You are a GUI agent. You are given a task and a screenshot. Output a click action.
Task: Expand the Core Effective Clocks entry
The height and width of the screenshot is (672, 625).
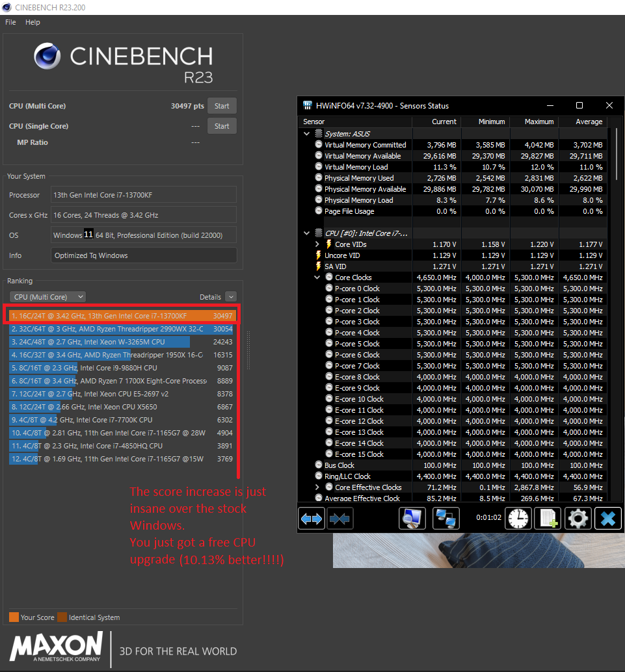coord(317,487)
